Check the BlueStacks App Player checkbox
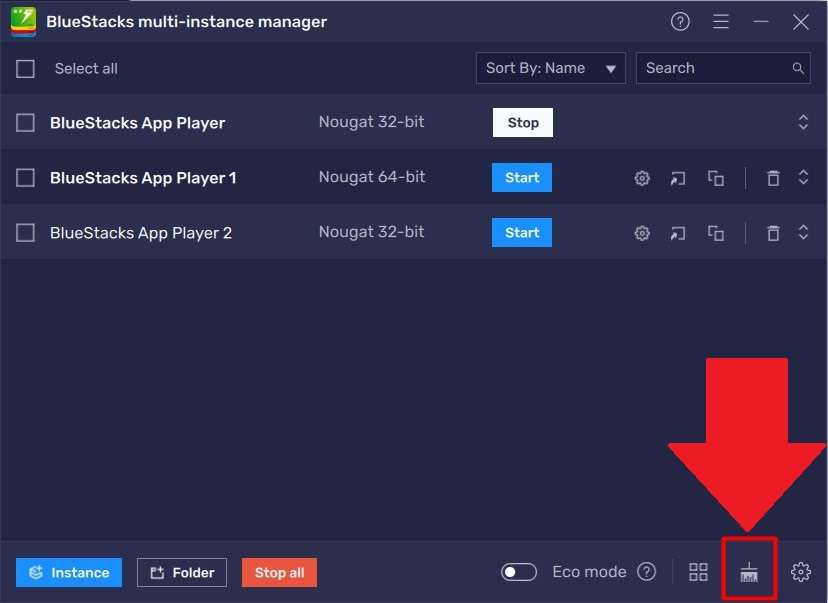 point(25,123)
